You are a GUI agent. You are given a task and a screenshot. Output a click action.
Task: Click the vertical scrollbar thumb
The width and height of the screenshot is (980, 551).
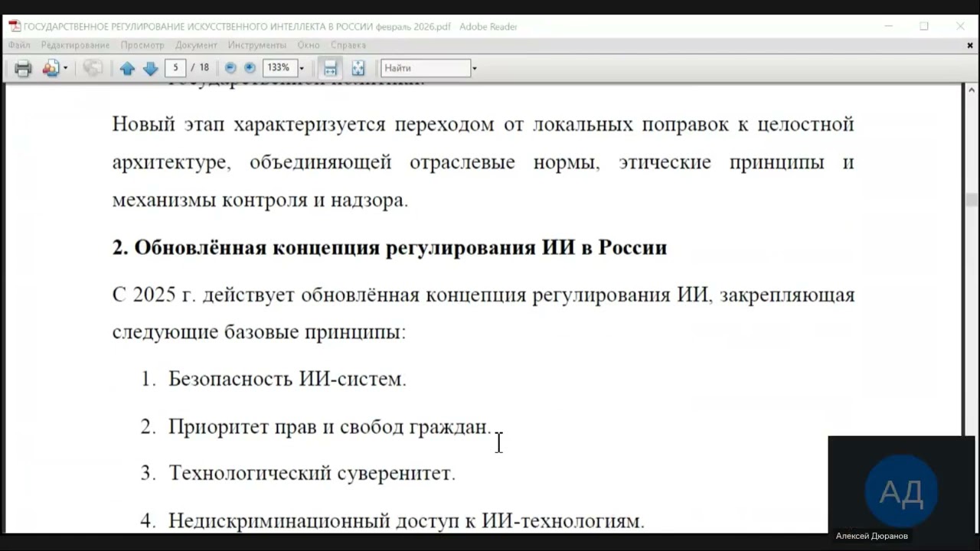(971, 200)
